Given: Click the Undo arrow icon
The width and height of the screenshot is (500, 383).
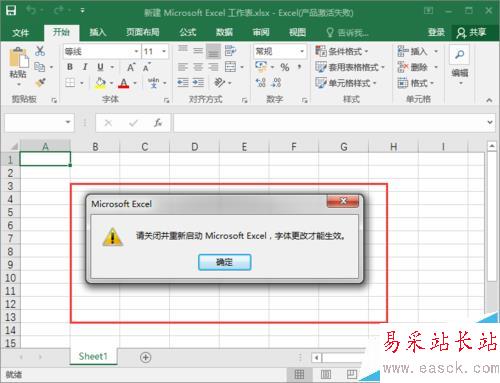Looking at the screenshot, I should tap(32, 11).
